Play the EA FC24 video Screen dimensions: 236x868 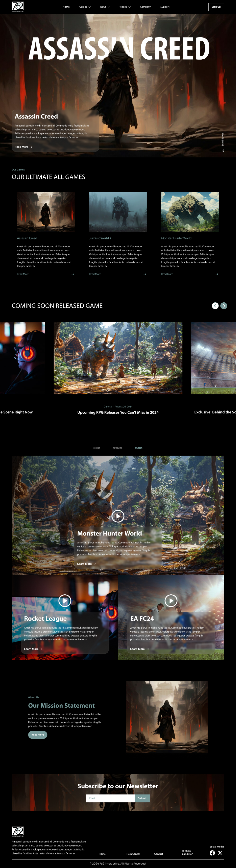coord(171,600)
